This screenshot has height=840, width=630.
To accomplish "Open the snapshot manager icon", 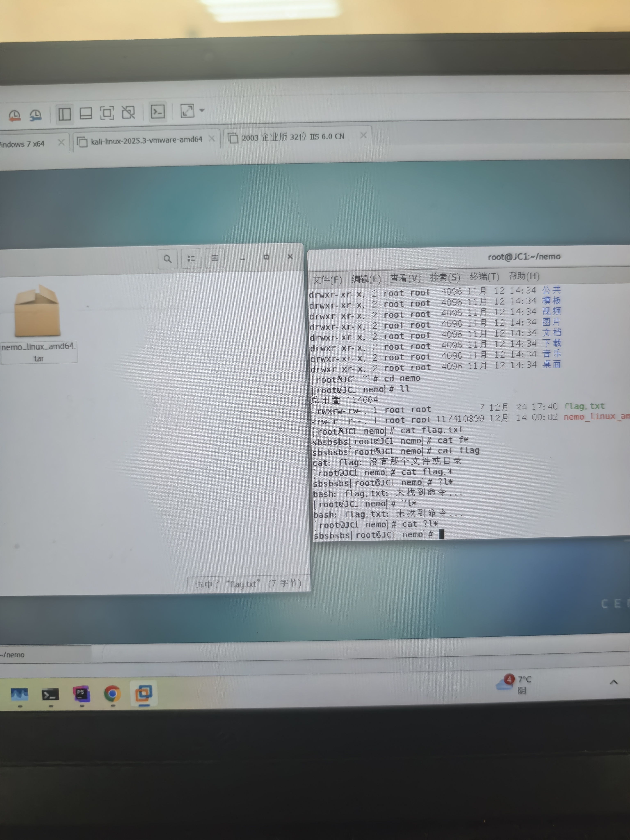I will [36, 115].
